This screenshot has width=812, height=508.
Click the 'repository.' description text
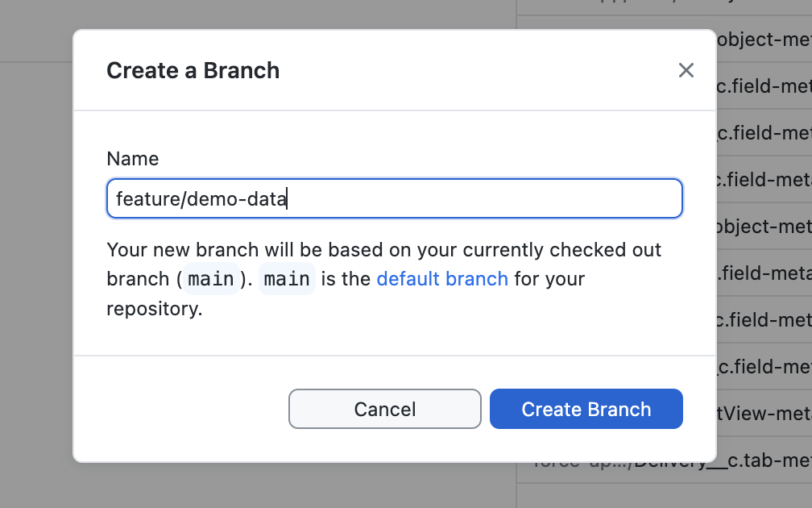[x=153, y=309]
